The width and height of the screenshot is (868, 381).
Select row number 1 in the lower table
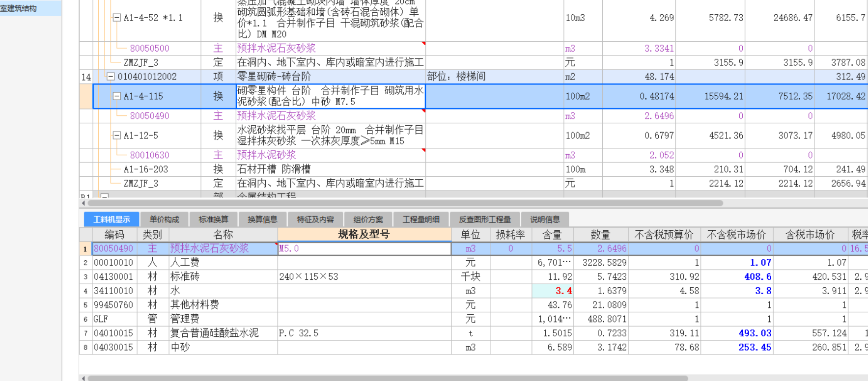tap(85, 249)
